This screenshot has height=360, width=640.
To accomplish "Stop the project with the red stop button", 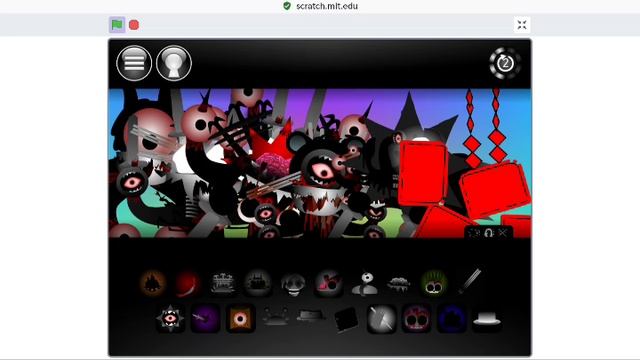I will tap(134, 25).
